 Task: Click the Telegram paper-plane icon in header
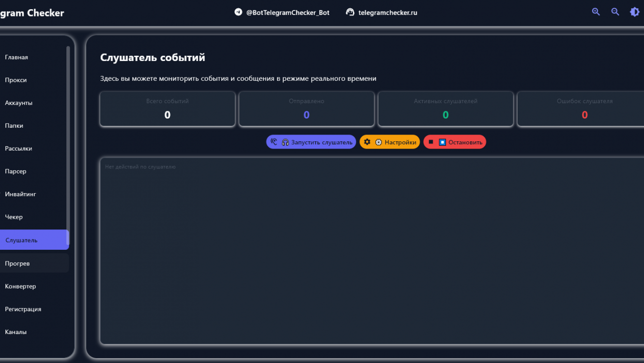pos(238,12)
